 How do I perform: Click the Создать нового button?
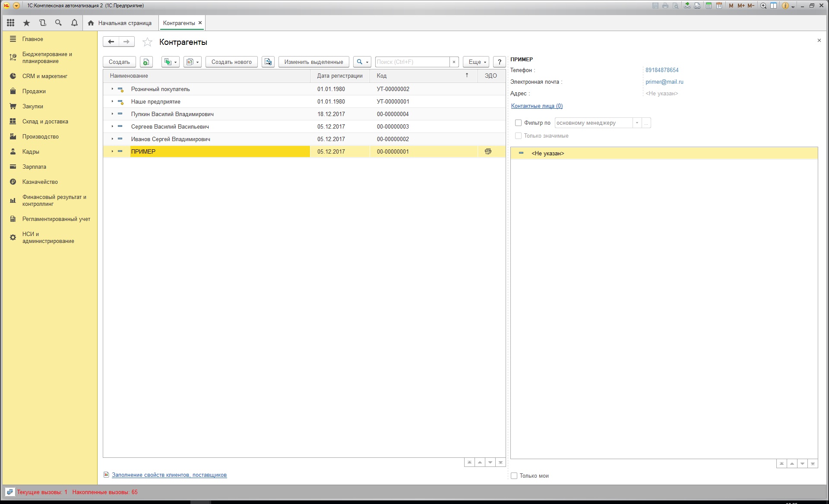pos(231,62)
